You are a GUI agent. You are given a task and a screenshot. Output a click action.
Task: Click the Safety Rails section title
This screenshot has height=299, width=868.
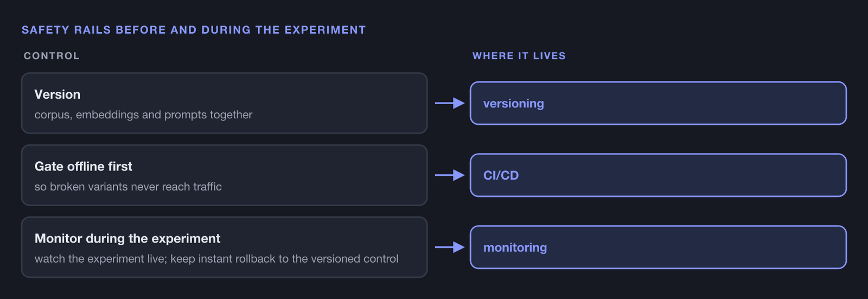[194, 30]
